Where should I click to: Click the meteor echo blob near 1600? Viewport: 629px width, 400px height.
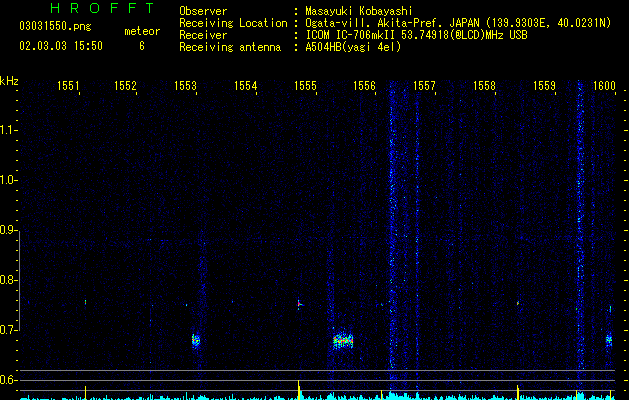609,341
